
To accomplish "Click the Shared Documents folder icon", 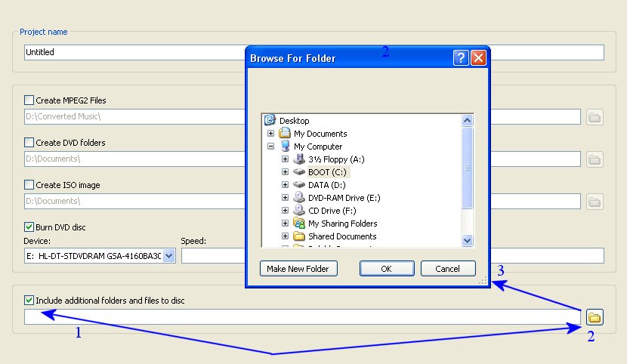I will click(x=298, y=236).
